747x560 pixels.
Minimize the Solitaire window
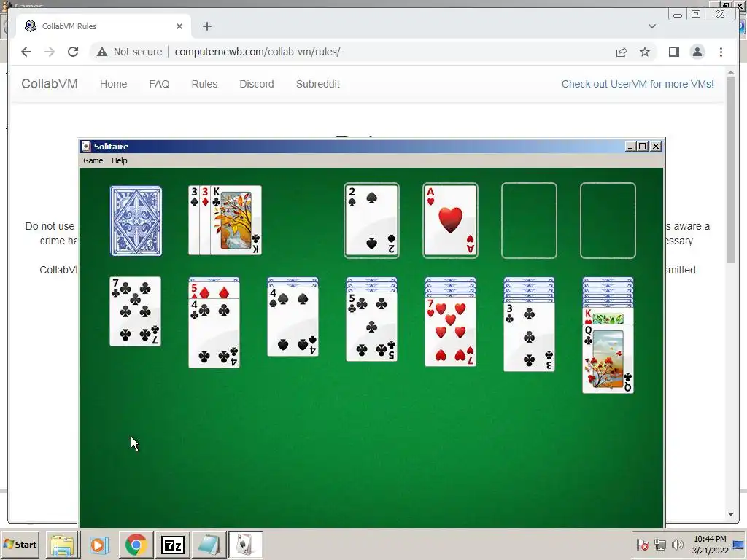[x=630, y=146]
